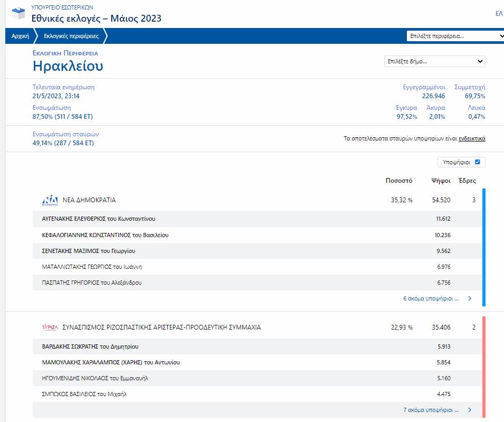Viewport: 504px width, 422px height.
Task: Click the ΣΥΡΙΖΑ party logo
Action: [x=50, y=327]
